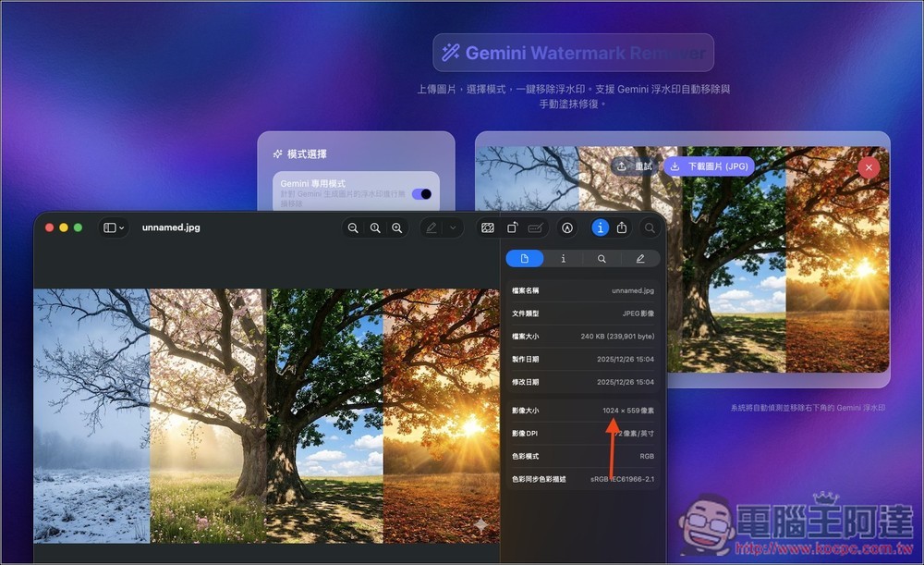Click the Gemini Watermark Remover title badge

tap(574, 53)
